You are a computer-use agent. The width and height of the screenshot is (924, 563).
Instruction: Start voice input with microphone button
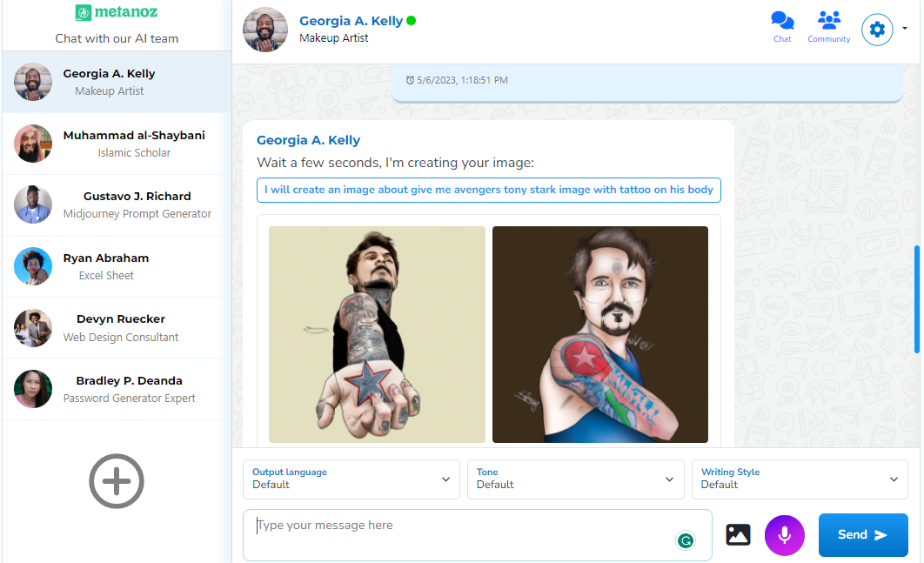[x=784, y=534]
